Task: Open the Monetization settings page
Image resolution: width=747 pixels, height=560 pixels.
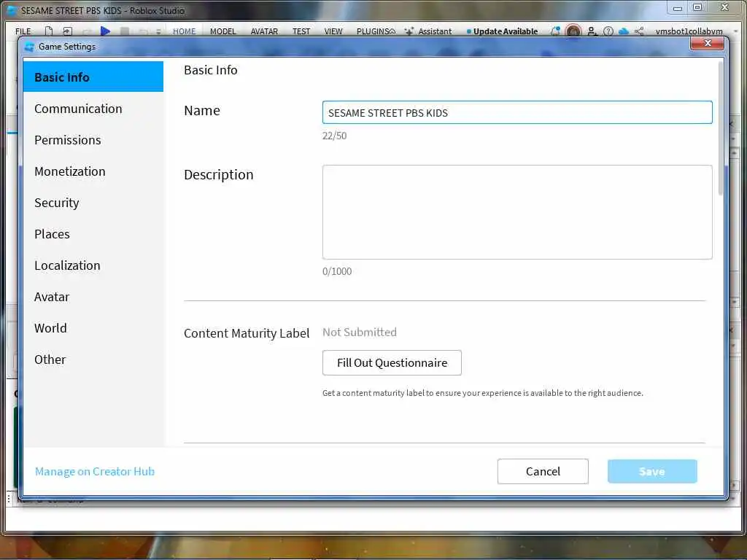Action: (93, 171)
